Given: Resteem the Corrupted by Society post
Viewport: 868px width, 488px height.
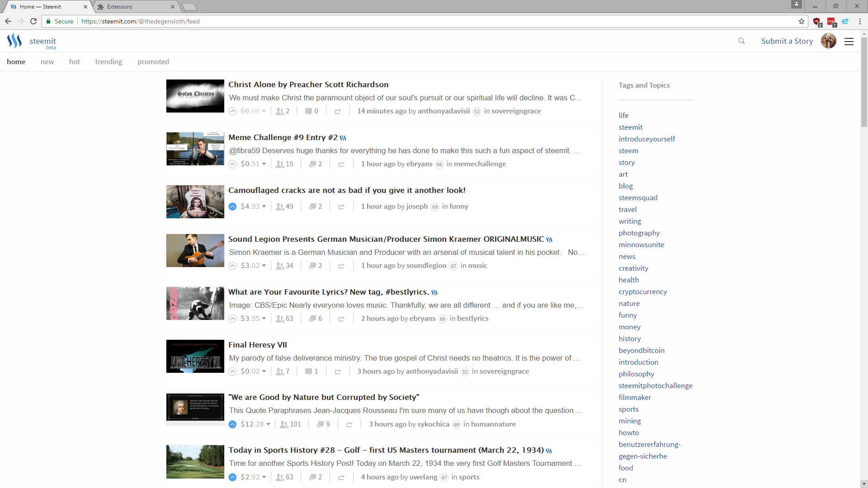Looking at the screenshot, I should click(x=349, y=425).
